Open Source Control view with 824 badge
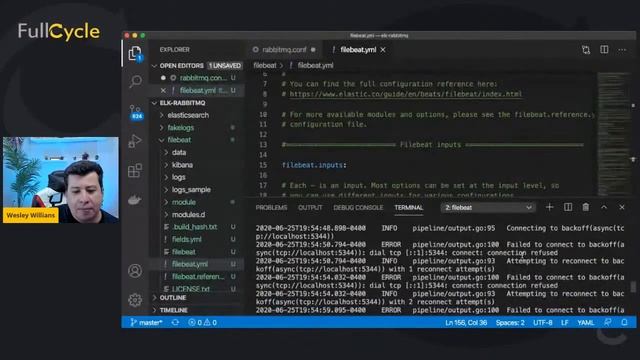 136,111
